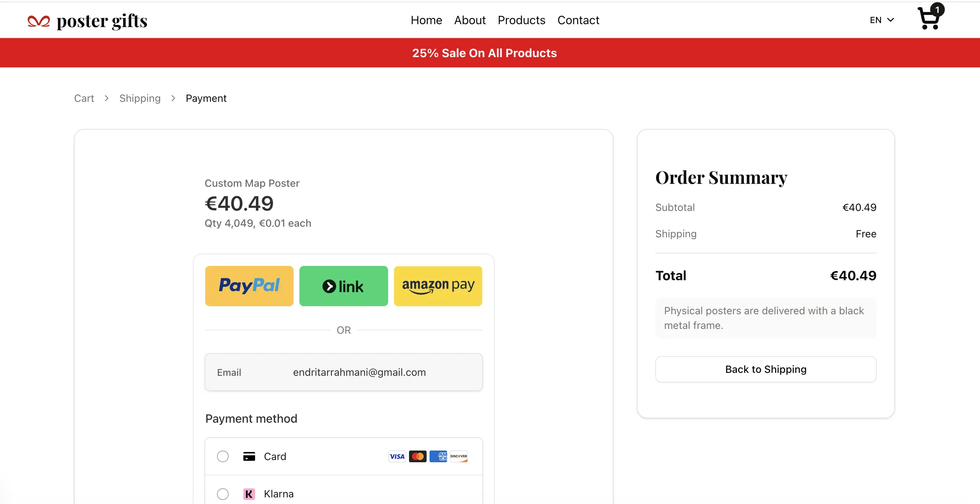Click the chevron after Shipping breadcrumb
The height and width of the screenshot is (504, 980).
173,99
